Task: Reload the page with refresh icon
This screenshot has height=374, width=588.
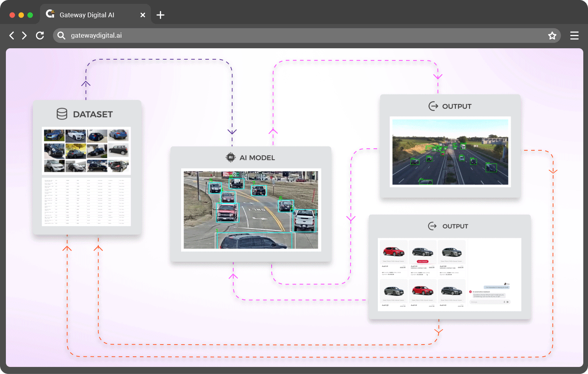Action: [x=40, y=36]
